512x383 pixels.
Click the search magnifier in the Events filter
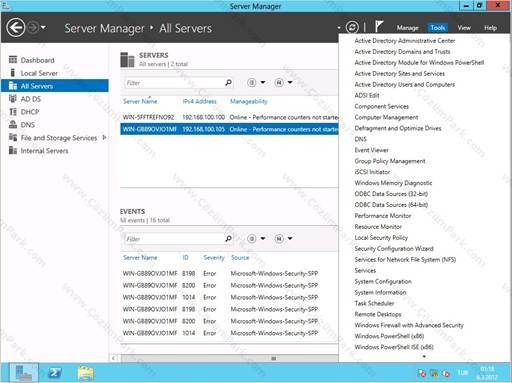click(x=228, y=238)
